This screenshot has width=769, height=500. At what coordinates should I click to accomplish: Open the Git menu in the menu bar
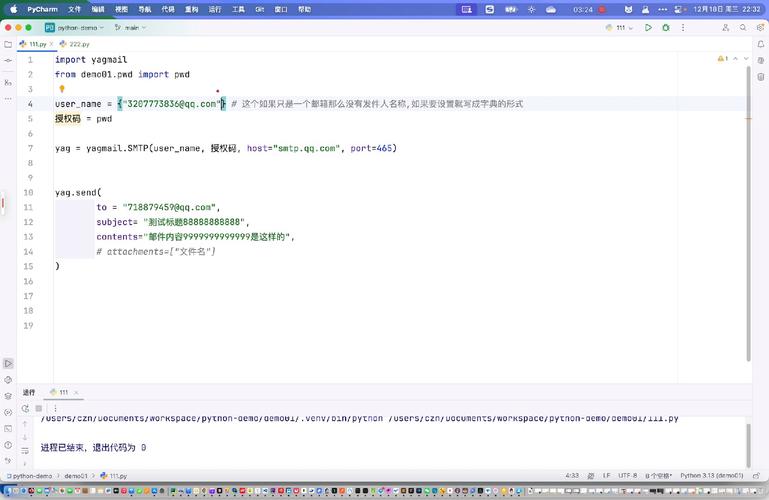coord(260,9)
